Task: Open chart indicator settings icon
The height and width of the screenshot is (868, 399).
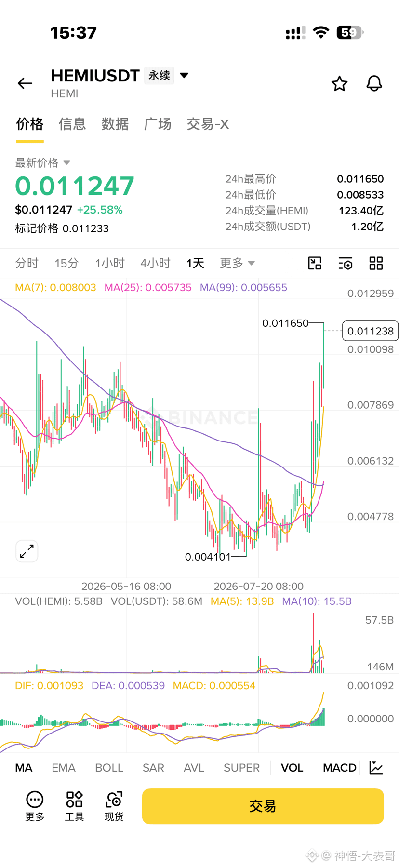Action: [x=346, y=263]
